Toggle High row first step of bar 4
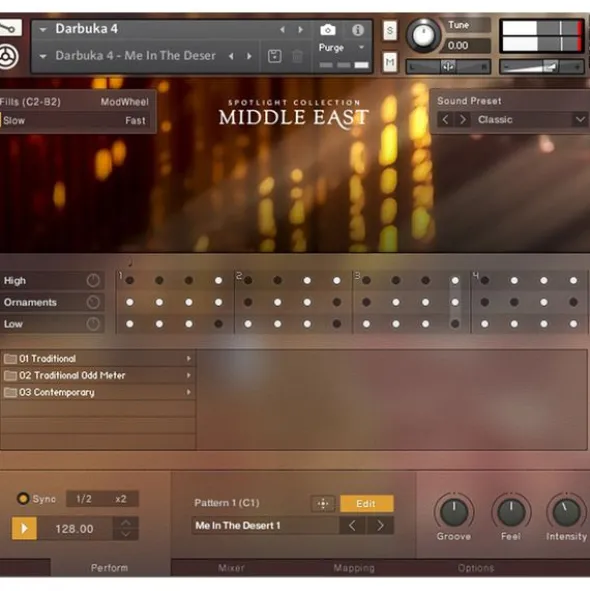Image resolution: width=590 pixels, height=591 pixels. tap(485, 280)
